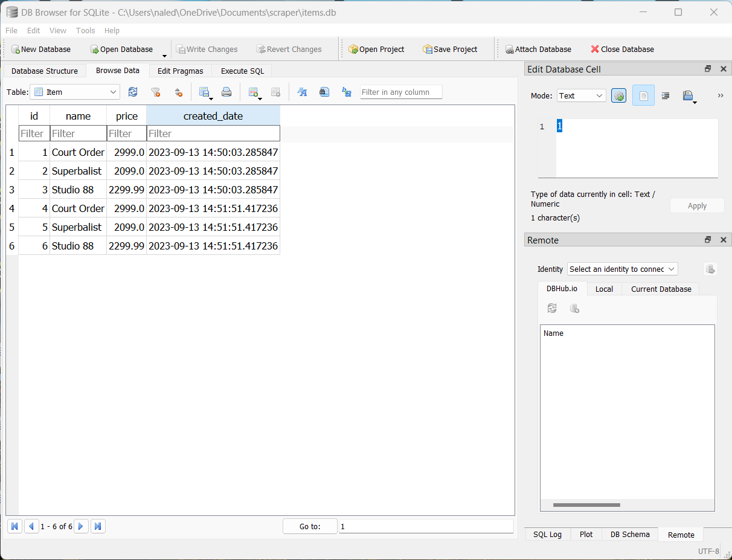Screen dimensions: 732x560
Task: Go to the next record page
Action: point(81,526)
